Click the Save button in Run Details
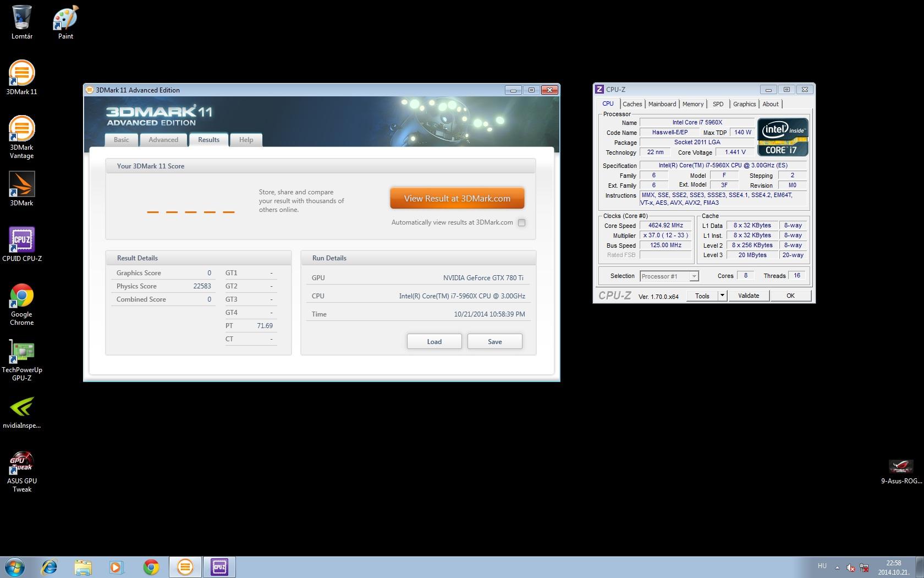 click(x=495, y=342)
